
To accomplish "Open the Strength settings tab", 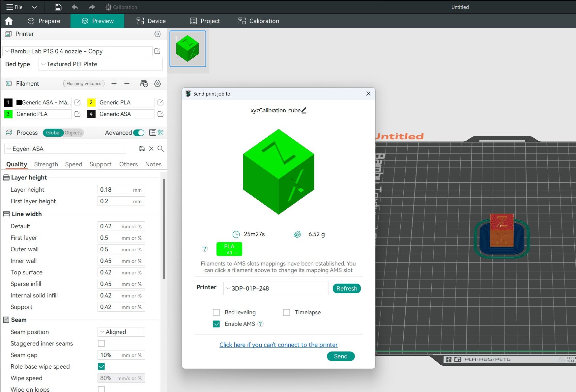I will coord(46,164).
